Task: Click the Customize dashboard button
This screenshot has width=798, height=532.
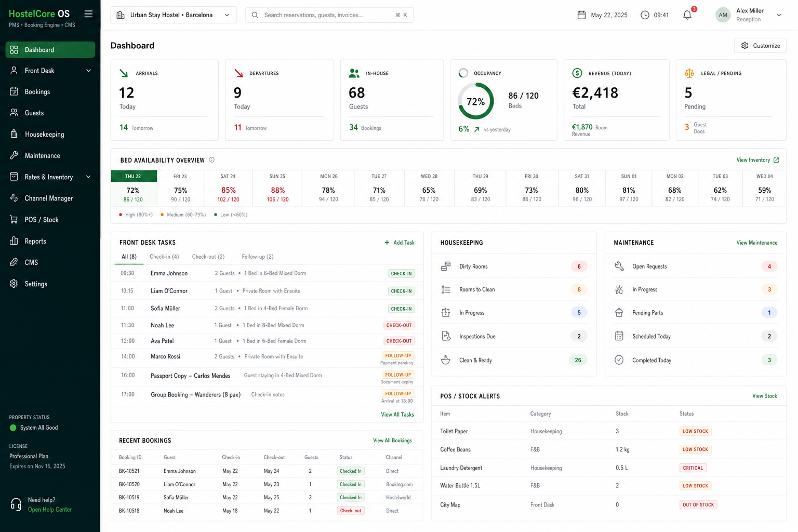Action: (760, 46)
